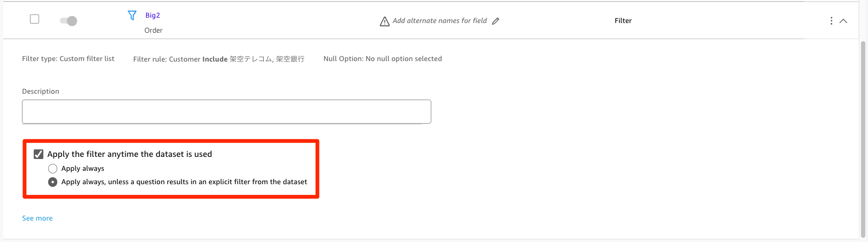This screenshot has height=242, width=868.
Task: Click the Order dataset label under Big2
Action: click(154, 31)
